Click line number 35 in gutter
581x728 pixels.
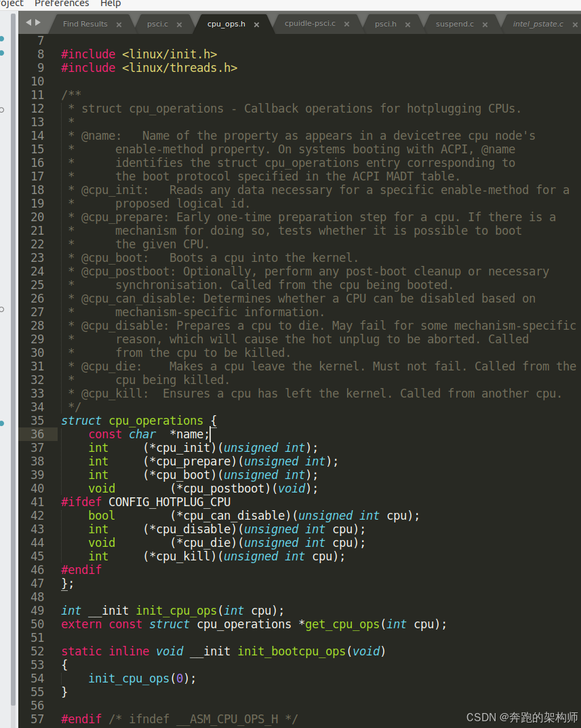[x=37, y=421]
